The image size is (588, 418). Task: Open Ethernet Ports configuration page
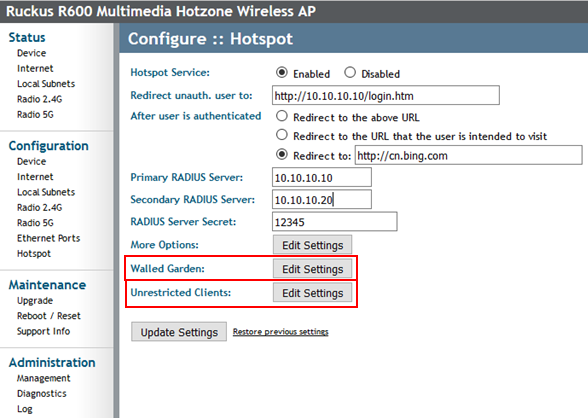[x=49, y=238]
